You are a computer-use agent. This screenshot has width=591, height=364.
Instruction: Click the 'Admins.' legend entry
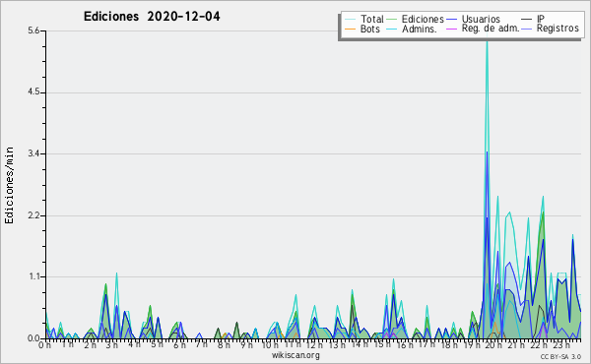click(420, 29)
